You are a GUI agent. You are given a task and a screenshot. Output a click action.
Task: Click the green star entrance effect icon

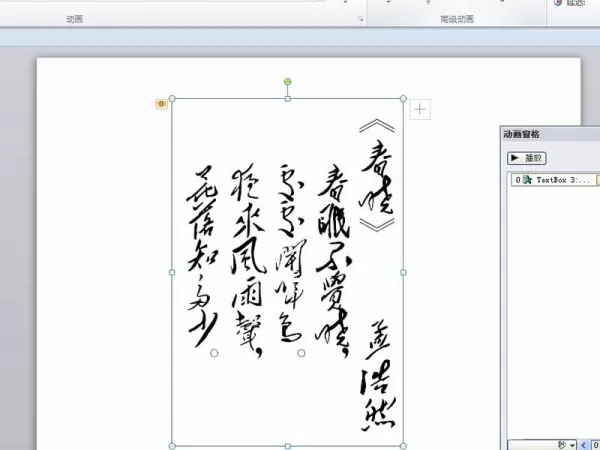point(527,180)
